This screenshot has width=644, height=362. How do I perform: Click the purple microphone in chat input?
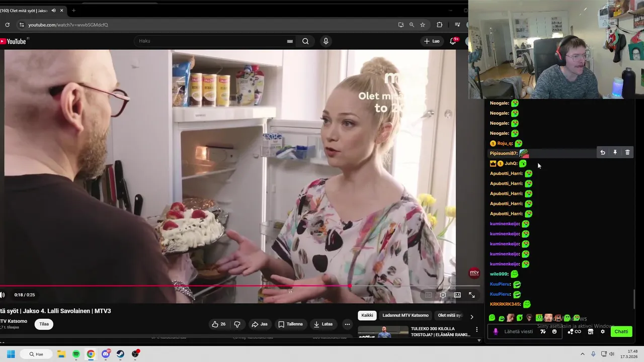(496, 331)
